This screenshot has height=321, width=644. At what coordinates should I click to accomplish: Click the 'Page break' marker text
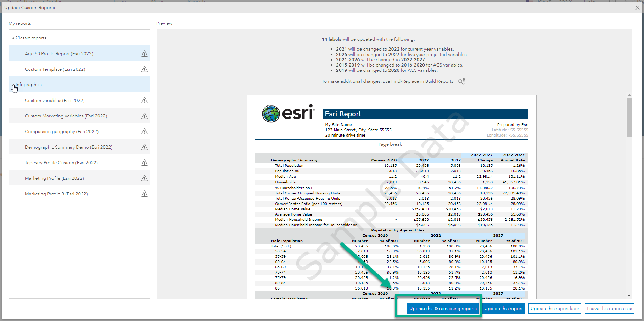[390, 144]
